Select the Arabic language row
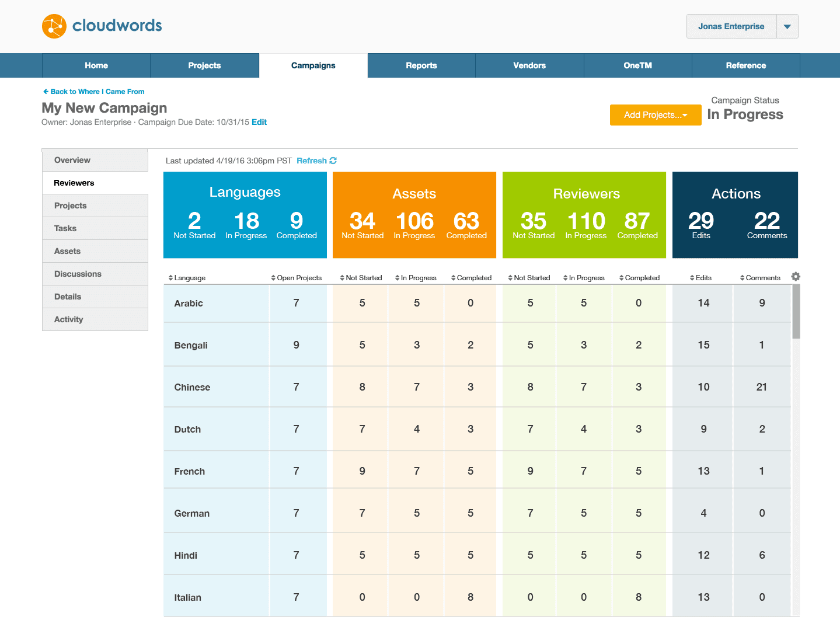The width and height of the screenshot is (840, 620). coord(477,304)
